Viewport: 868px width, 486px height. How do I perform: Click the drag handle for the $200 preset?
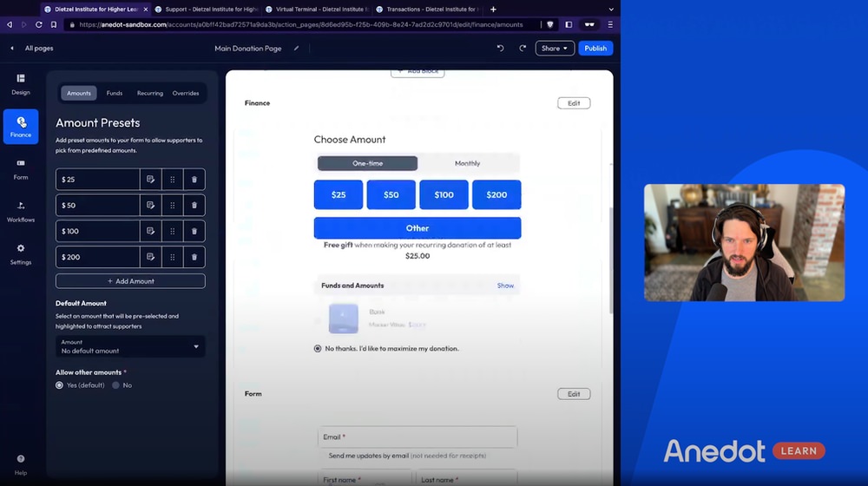coord(172,257)
